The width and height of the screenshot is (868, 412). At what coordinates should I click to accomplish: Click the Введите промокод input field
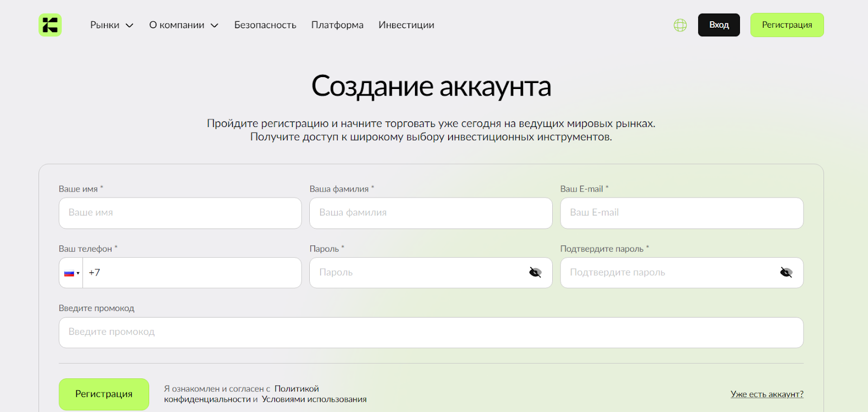pos(431,332)
